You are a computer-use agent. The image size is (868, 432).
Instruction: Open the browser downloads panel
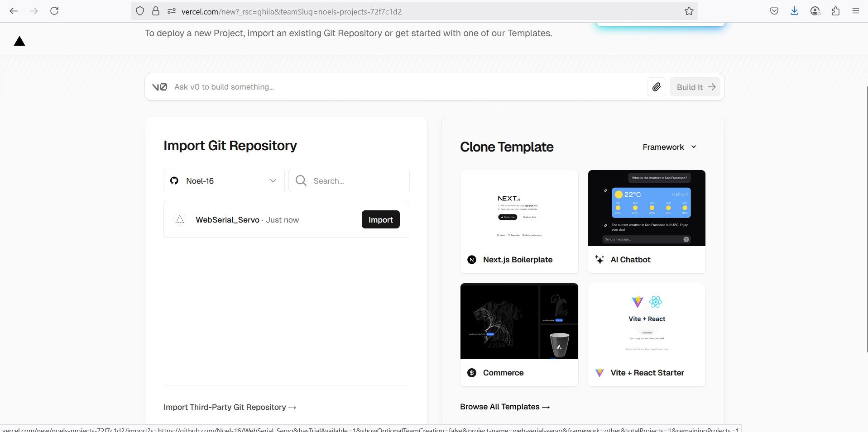794,11
